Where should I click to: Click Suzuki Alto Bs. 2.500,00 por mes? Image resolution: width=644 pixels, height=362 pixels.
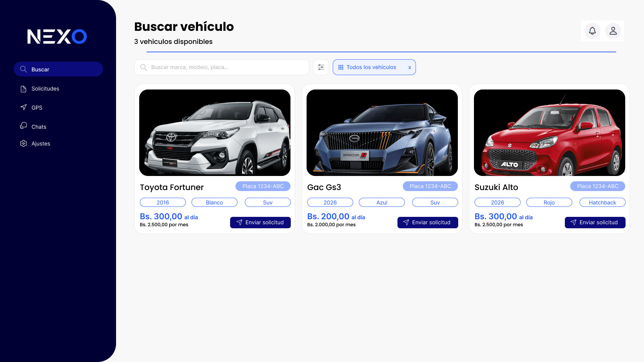(499, 225)
